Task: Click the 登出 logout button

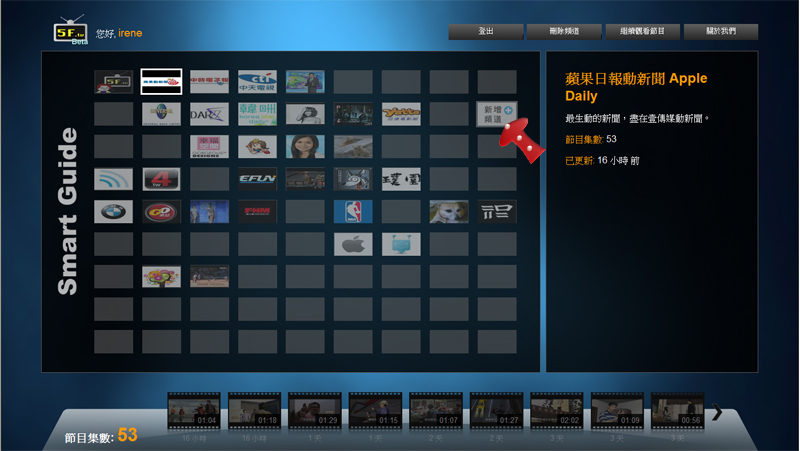Action: tap(486, 32)
